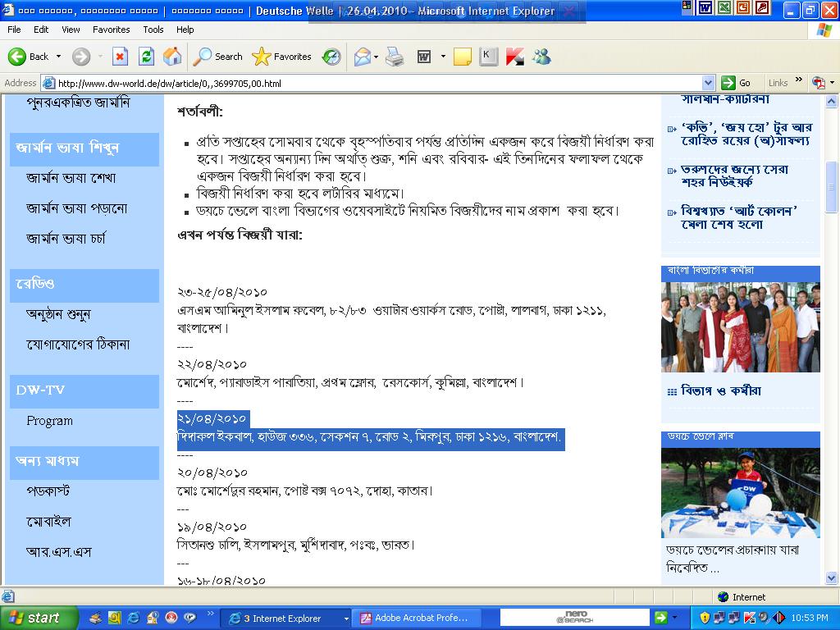Expand the Edit with Word dropdown arrow
The width and height of the screenshot is (840, 630).
click(x=443, y=57)
